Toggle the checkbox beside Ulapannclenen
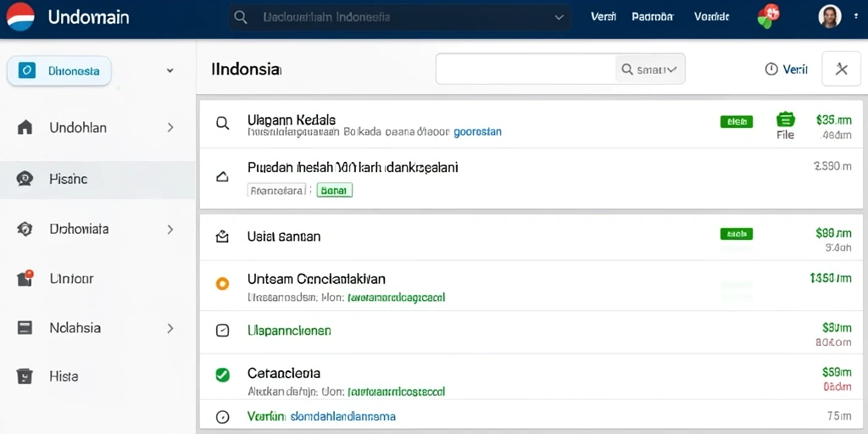This screenshot has height=434, width=868. pos(222,331)
